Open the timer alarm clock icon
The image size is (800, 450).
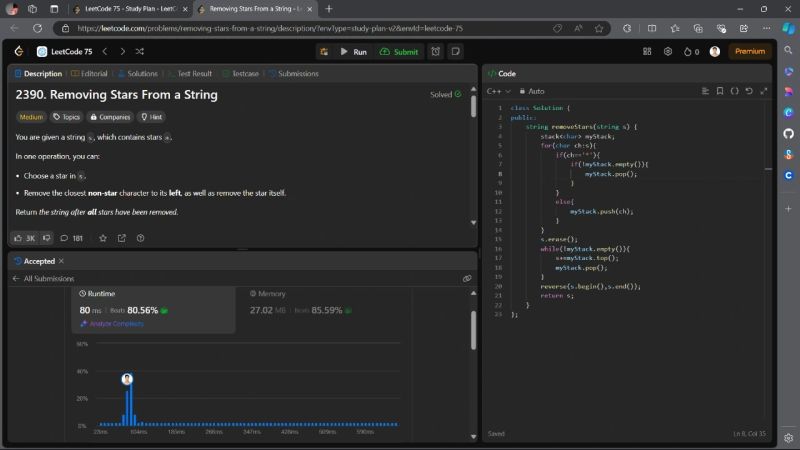436,51
